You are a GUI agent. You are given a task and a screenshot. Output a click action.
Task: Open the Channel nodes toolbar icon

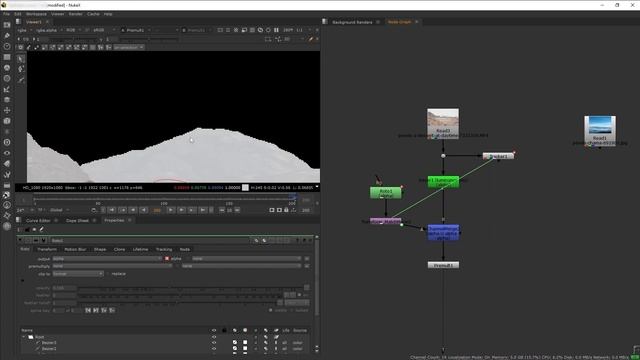tap(7, 57)
